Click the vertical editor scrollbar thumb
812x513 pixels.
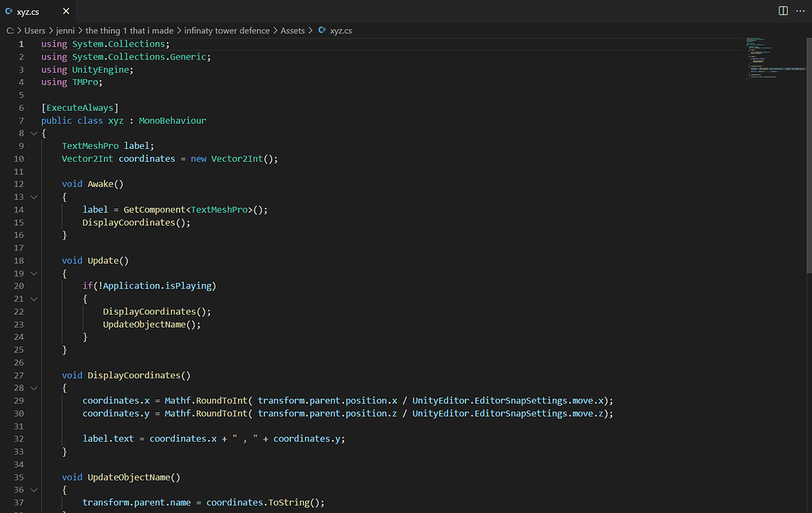(809, 155)
